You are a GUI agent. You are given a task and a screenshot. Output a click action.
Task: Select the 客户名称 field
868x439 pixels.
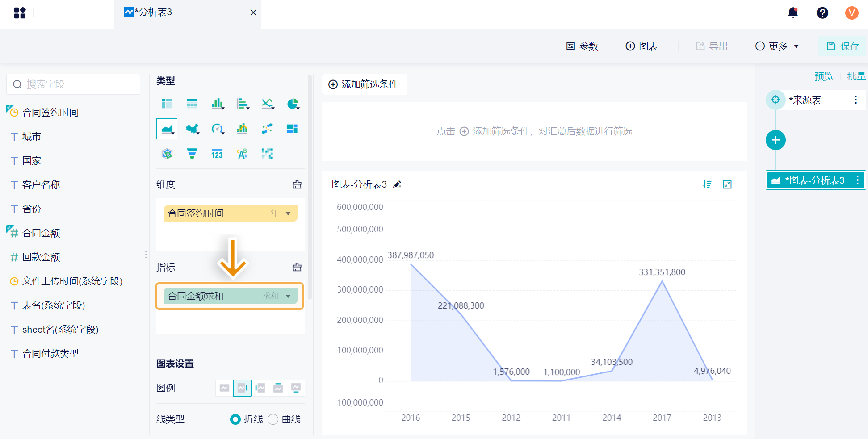pyautogui.click(x=41, y=184)
